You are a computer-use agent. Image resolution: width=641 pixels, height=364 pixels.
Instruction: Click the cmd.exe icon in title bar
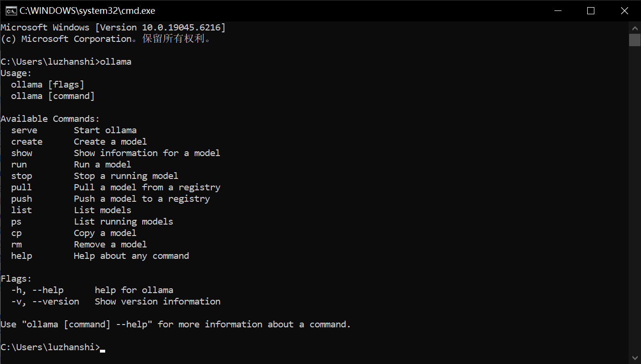point(11,10)
